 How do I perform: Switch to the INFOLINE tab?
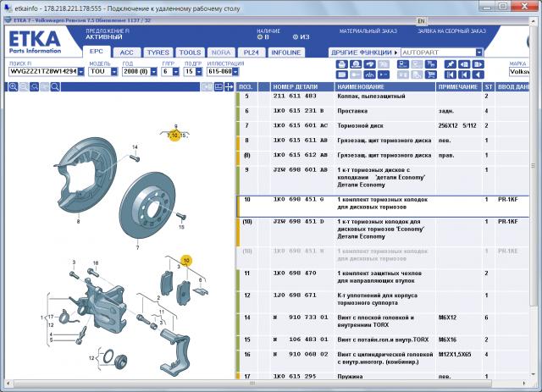tap(286, 52)
